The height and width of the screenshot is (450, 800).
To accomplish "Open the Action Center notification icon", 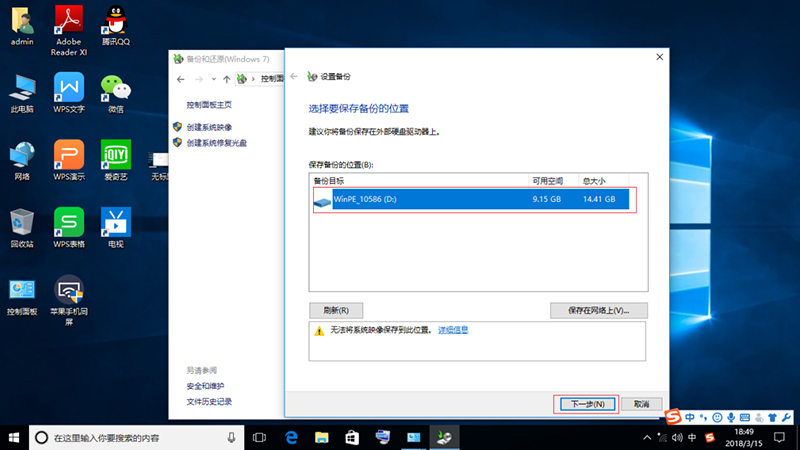I will pyautogui.click(x=779, y=437).
